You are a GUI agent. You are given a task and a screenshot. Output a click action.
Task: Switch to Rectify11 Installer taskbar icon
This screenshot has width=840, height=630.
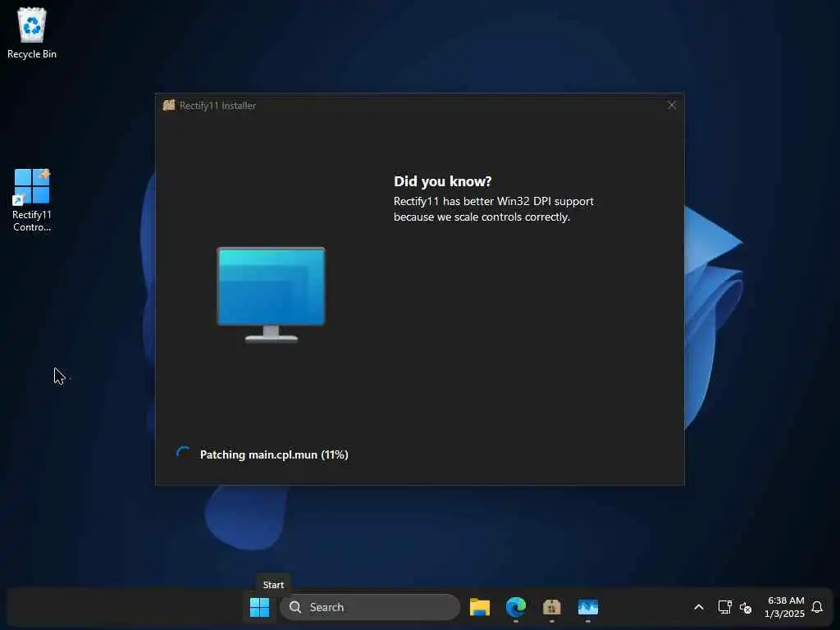pyautogui.click(x=551, y=607)
